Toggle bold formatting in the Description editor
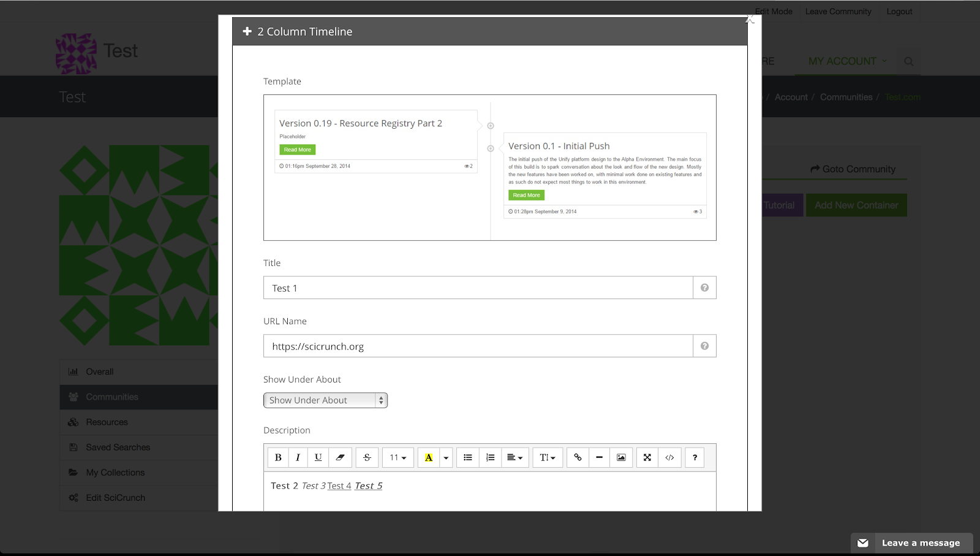 point(278,457)
